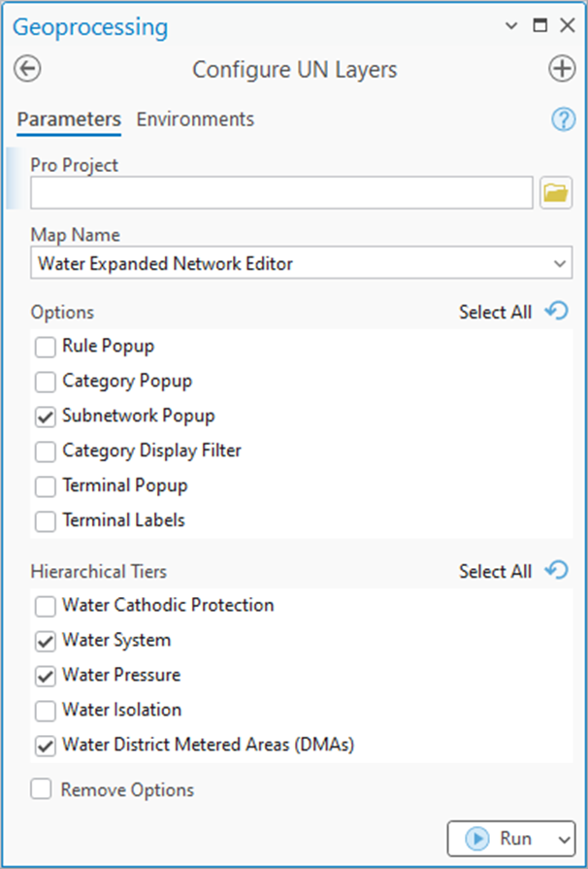Image resolution: width=588 pixels, height=869 pixels.
Task: Open the Map Name dropdown
Action: (x=561, y=263)
